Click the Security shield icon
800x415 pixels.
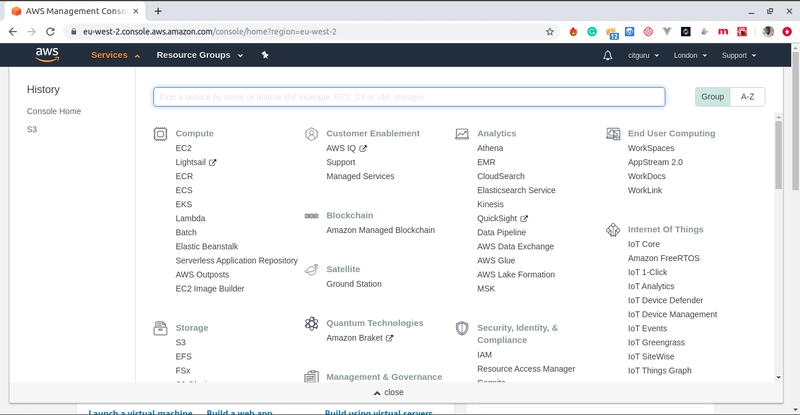click(x=462, y=328)
